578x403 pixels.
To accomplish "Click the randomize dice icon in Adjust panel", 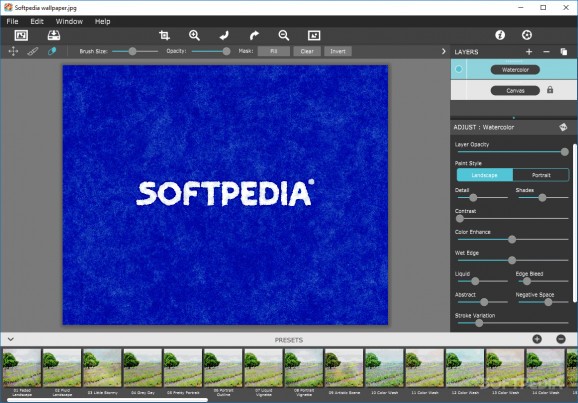I will click(563, 127).
